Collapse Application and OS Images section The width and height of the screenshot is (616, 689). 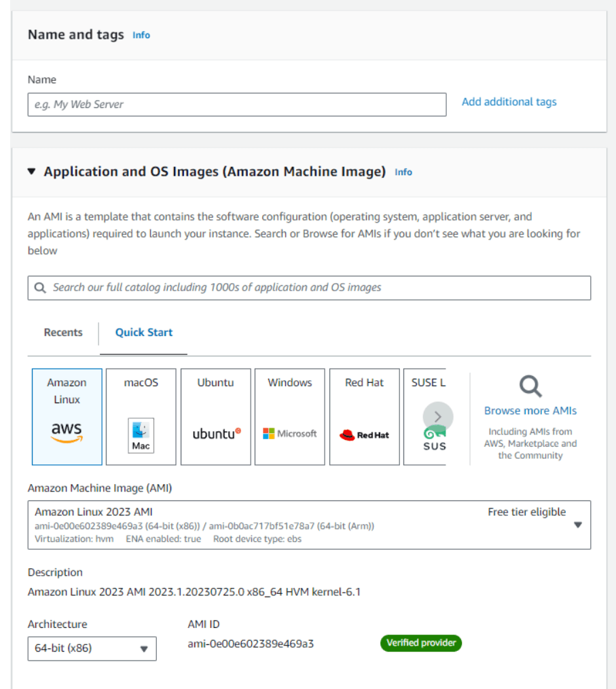point(32,172)
